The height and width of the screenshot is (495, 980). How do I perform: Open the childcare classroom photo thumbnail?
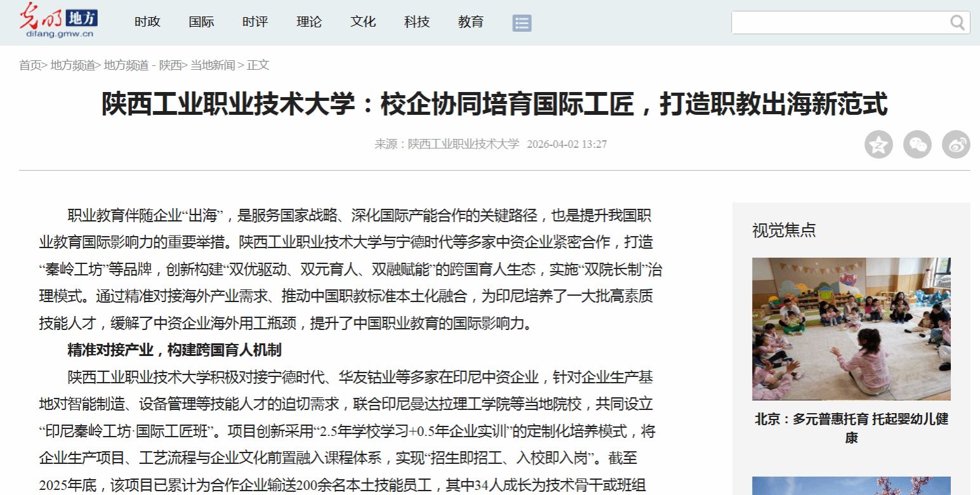(x=851, y=329)
